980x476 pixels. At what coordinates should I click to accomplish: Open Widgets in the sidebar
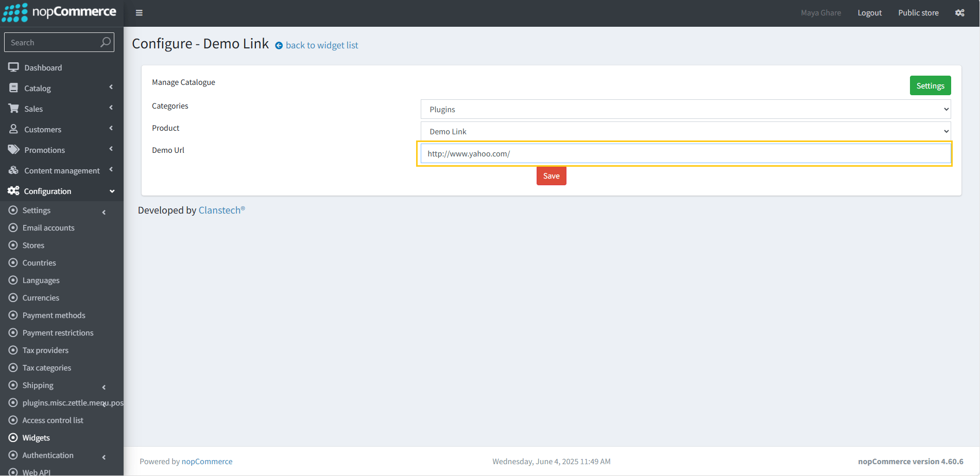(36, 438)
